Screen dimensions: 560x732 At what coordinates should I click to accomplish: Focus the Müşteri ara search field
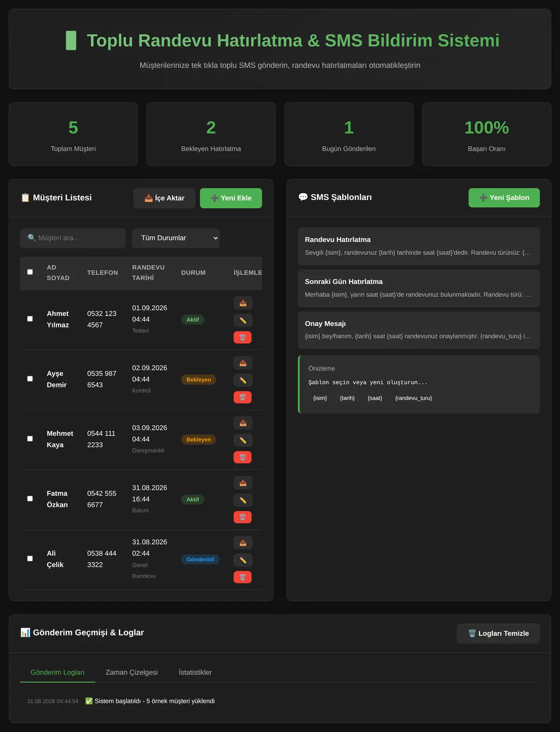coord(73,238)
